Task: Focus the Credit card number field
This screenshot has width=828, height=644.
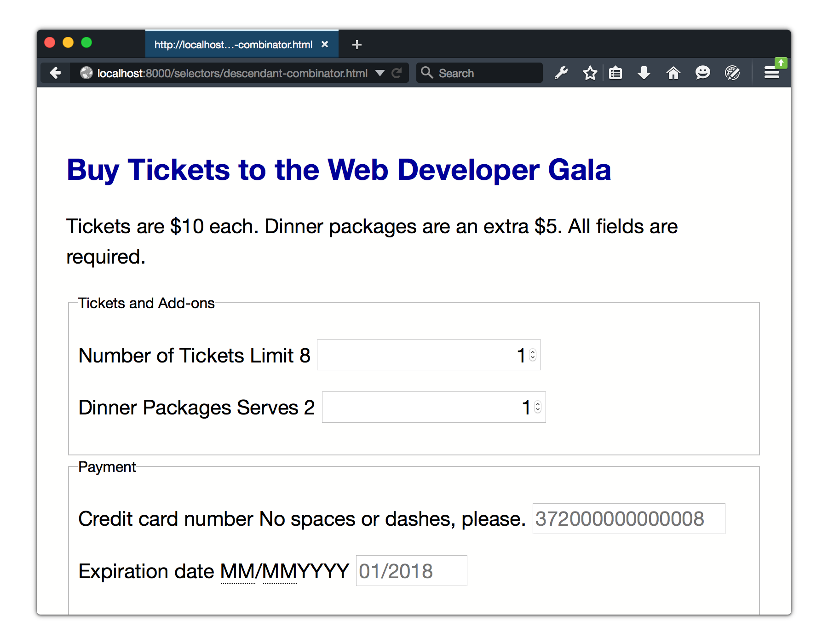Action: [628, 519]
